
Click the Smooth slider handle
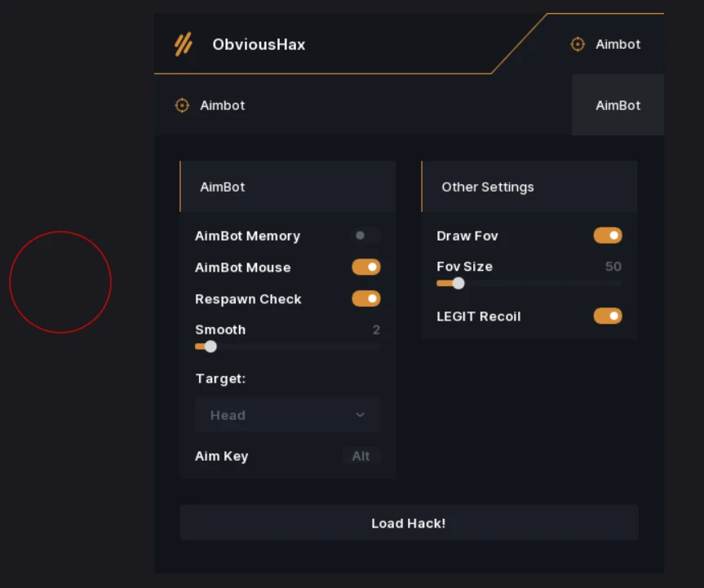(x=210, y=347)
